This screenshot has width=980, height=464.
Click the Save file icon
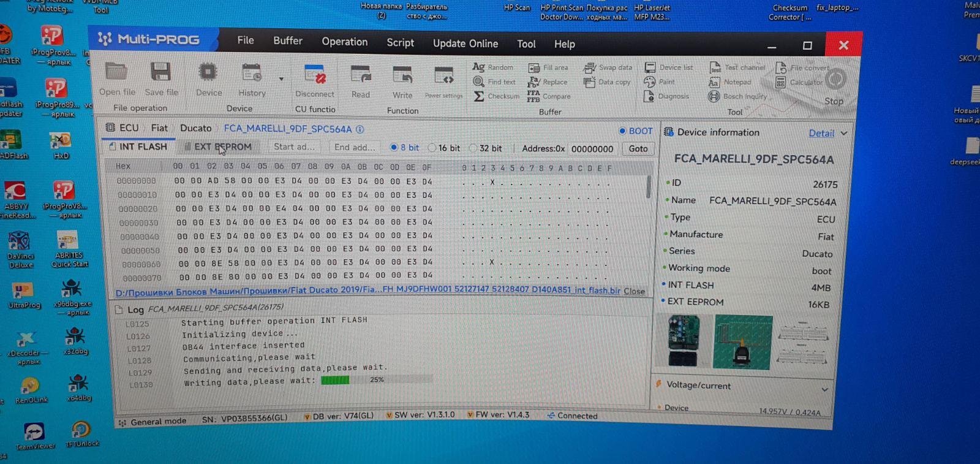pos(161,72)
